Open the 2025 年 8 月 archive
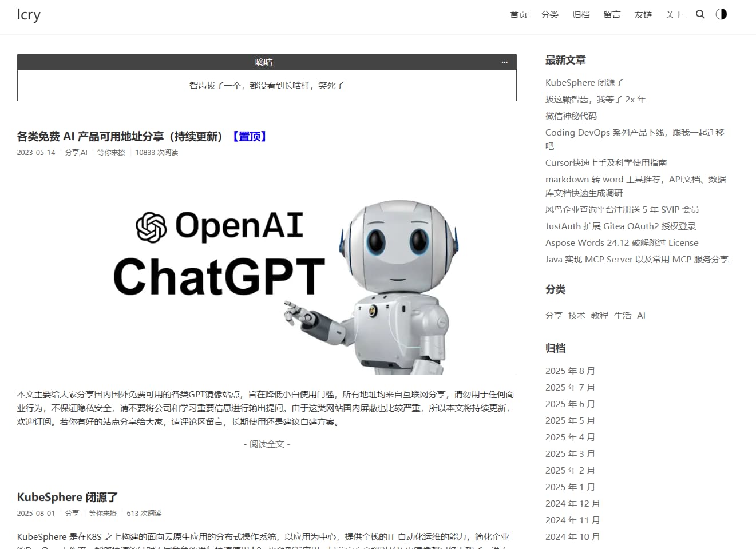 click(x=570, y=371)
